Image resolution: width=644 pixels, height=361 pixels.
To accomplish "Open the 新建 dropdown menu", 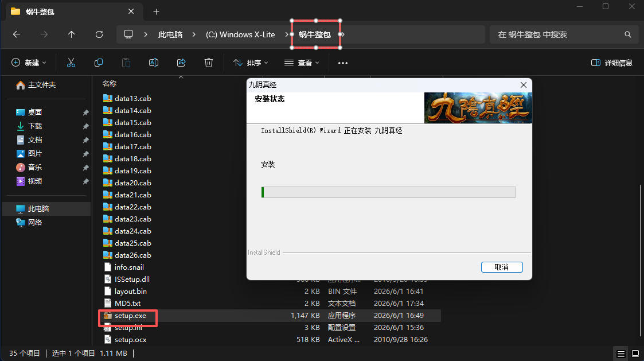I will (x=29, y=63).
